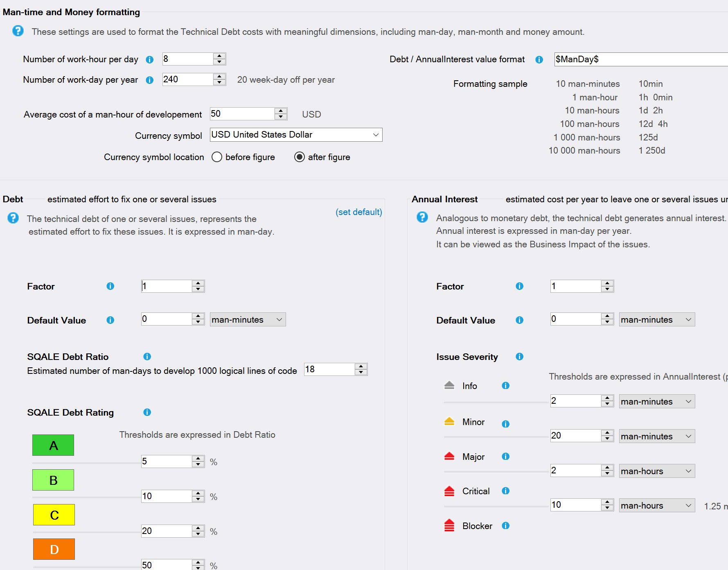Screen dimensions: 728x570
Task: Click the green A debt rating swatch
Action: click(53, 445)
